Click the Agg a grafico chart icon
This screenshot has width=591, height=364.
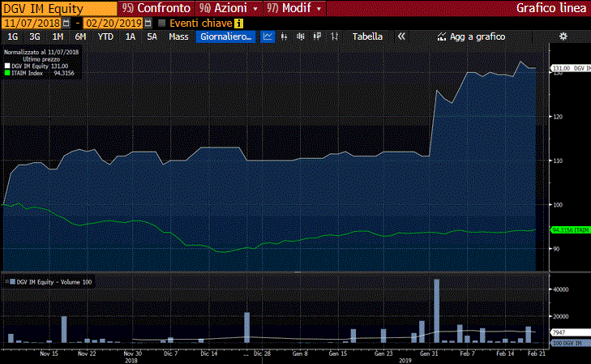coord(442,36)
